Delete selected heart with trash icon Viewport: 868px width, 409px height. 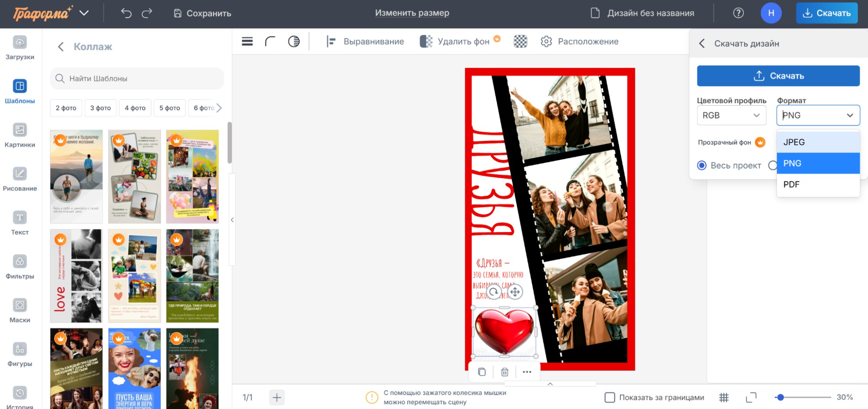[x=505, y=372]
